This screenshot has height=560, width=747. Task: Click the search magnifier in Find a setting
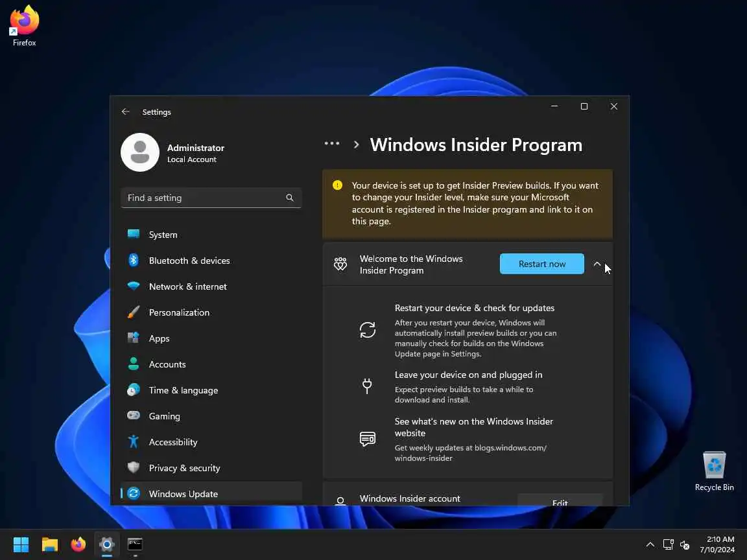pyautogui.click(x=290, y=198)
